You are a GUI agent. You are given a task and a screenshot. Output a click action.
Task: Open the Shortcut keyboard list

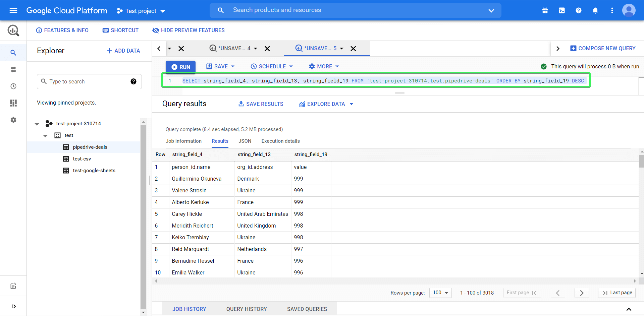[x=120, y=30]
